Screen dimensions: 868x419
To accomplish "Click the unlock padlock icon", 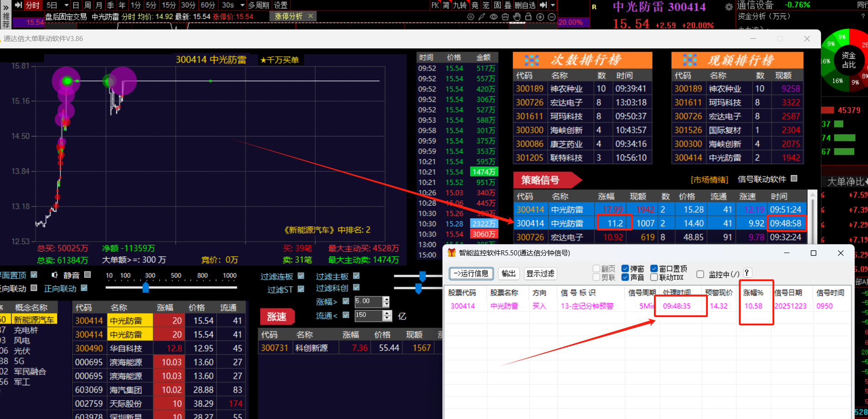I will [x=528, y=17].
